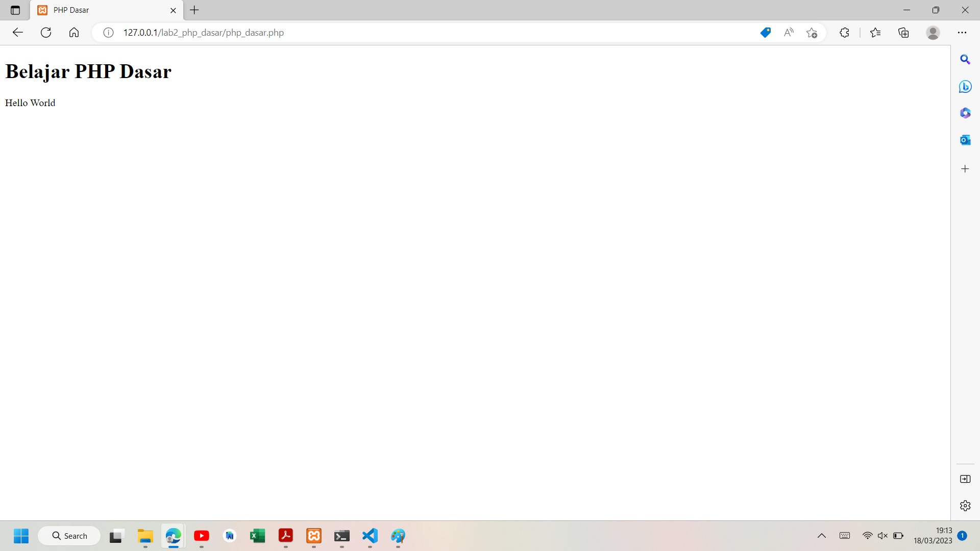This screenshot has height=551, width=980.
Task: Open a new browser tab
Action: [x=194, y=10]
